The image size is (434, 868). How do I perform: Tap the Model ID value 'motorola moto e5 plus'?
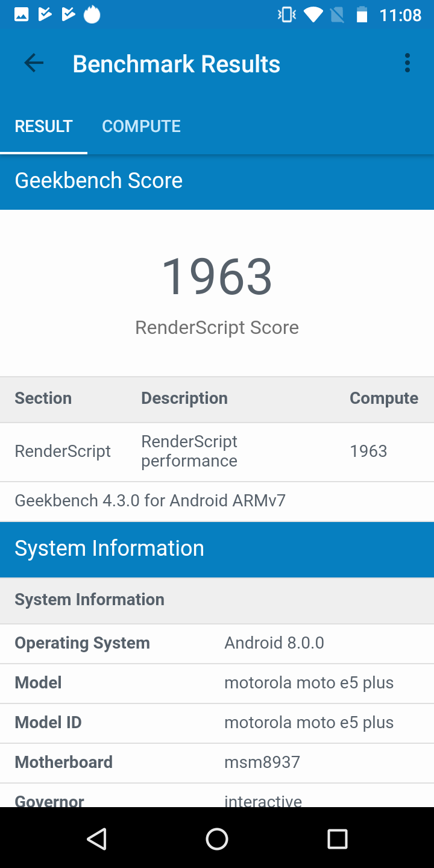coord(309,723)
